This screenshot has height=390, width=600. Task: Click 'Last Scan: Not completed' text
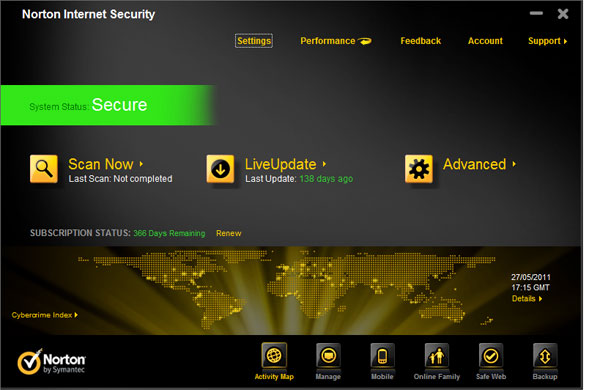click(x=121, y=179)
